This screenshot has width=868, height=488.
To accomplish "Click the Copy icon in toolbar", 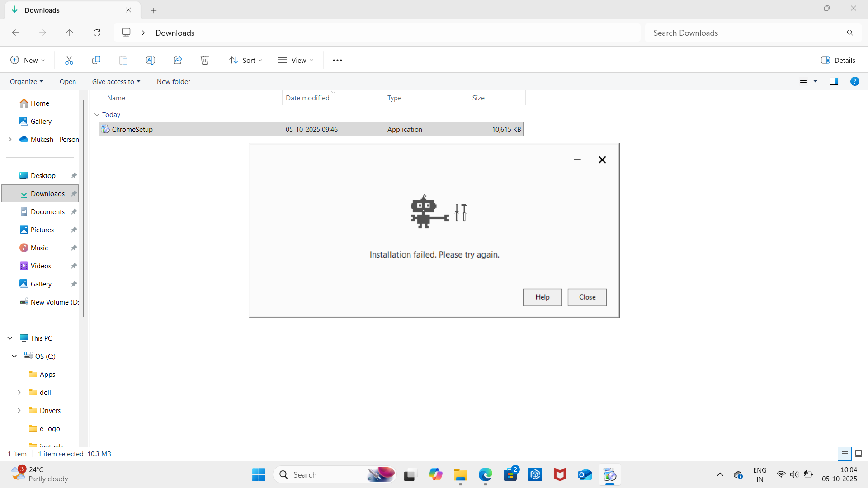I will click(96, 60).
